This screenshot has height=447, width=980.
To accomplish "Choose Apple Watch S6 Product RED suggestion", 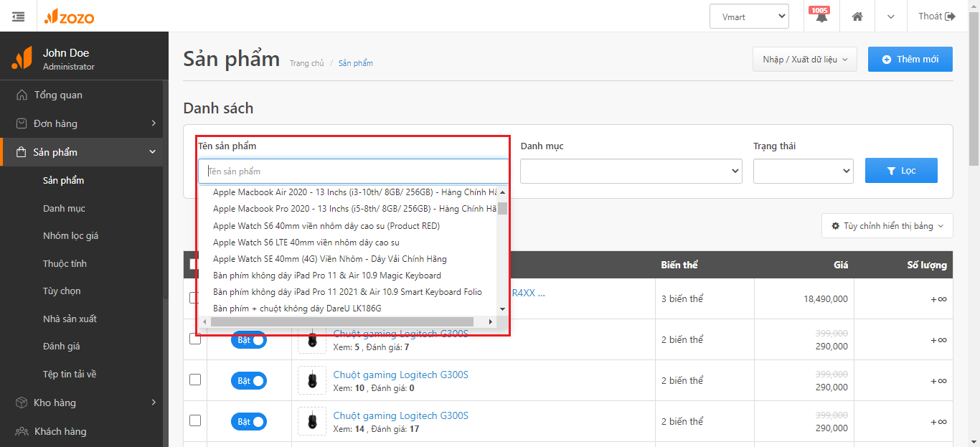I will pyautogui.click(x=326, y=225).
